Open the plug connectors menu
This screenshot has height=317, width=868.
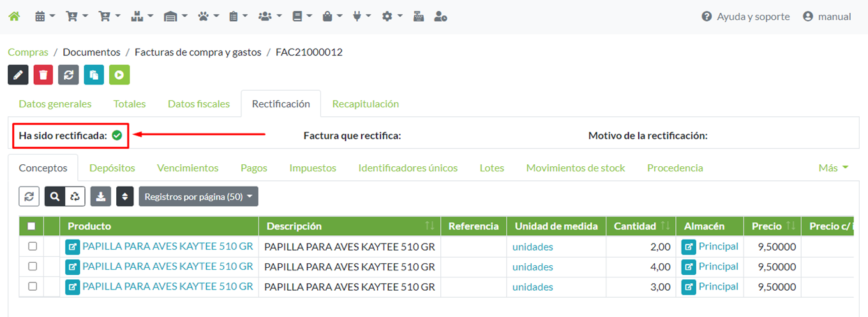(x=362, y=17)
